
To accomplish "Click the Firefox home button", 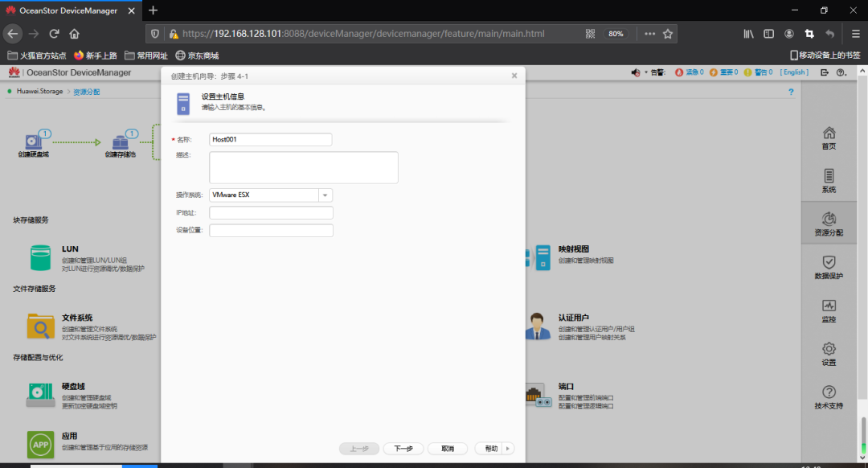I will click(74, 34).
